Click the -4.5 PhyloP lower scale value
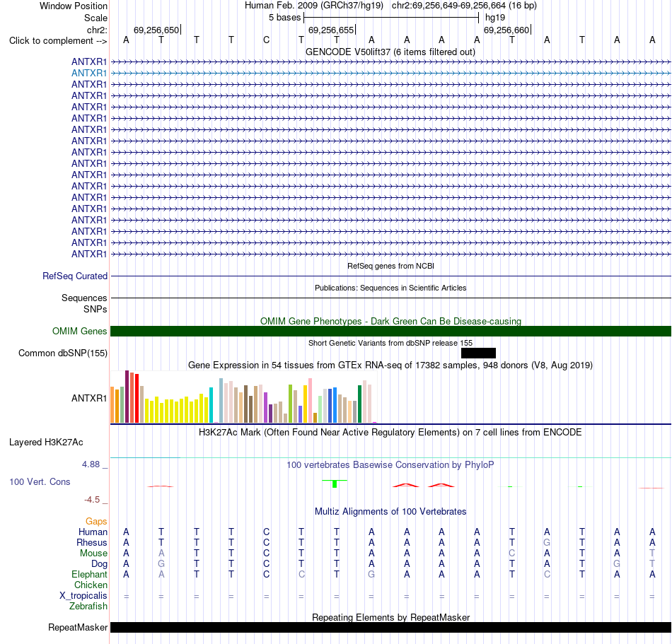The height and width of the screenshot is (644, 672). [92, 500]
